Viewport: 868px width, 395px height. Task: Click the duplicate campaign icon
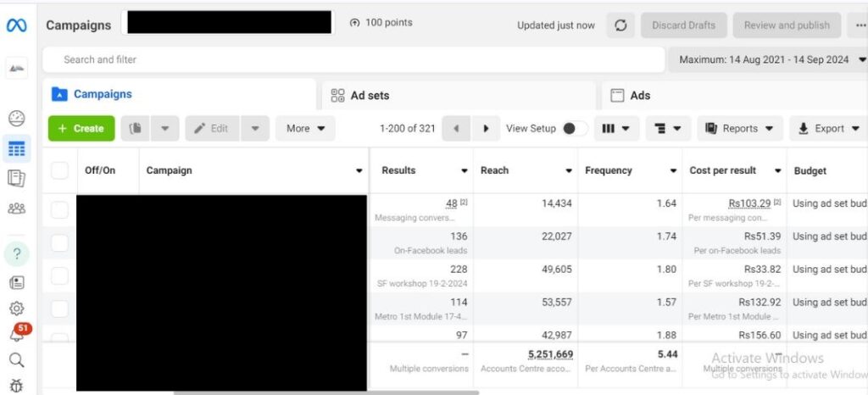coord(135,129)
